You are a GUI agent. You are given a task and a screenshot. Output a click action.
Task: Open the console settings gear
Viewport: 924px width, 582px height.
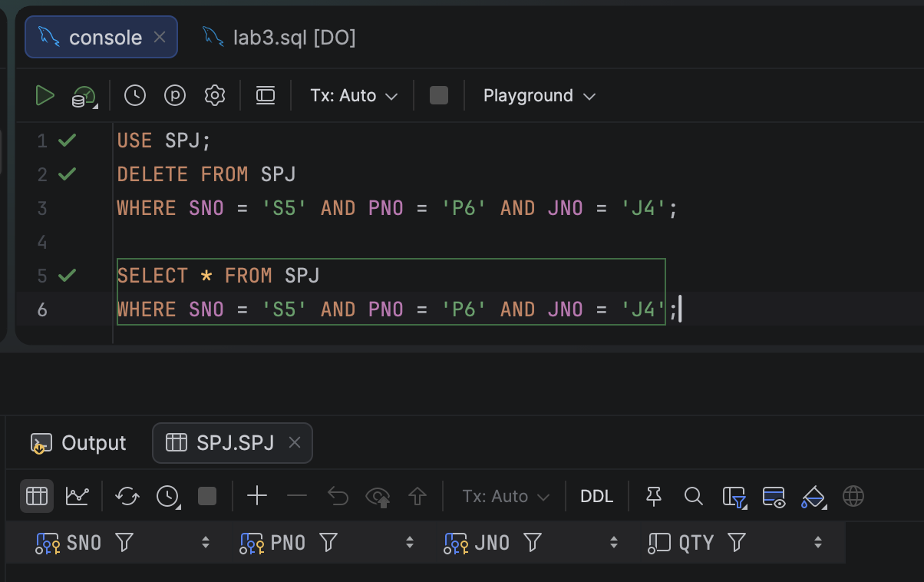215,96
